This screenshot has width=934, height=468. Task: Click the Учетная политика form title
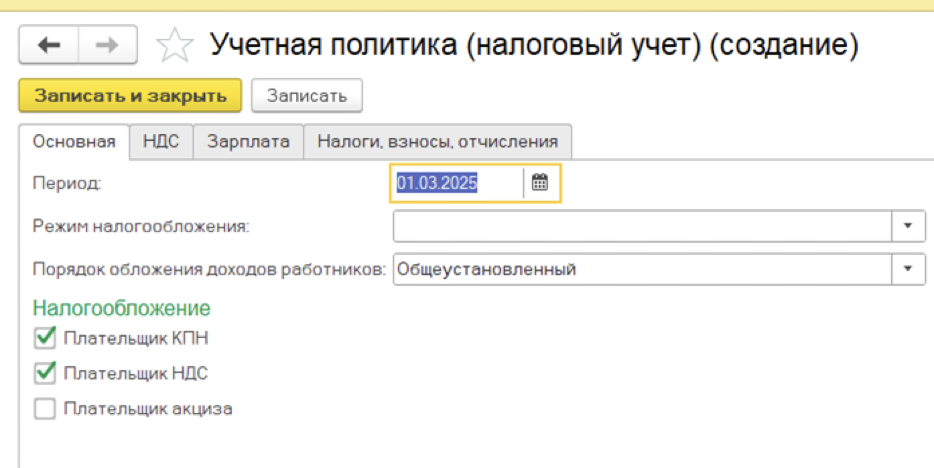[x=534, y=45]
